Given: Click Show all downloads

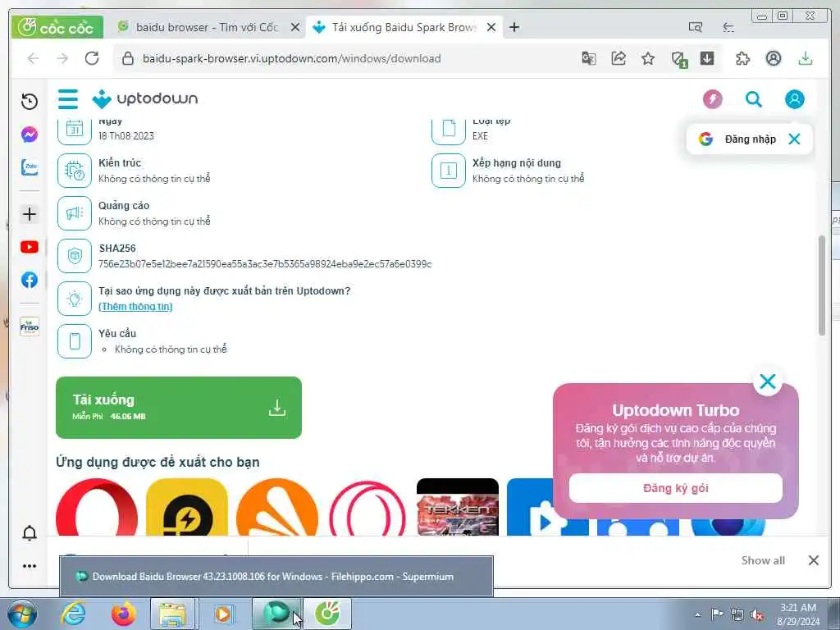Looking at the screenshot, I should click(x=763, y=560).
